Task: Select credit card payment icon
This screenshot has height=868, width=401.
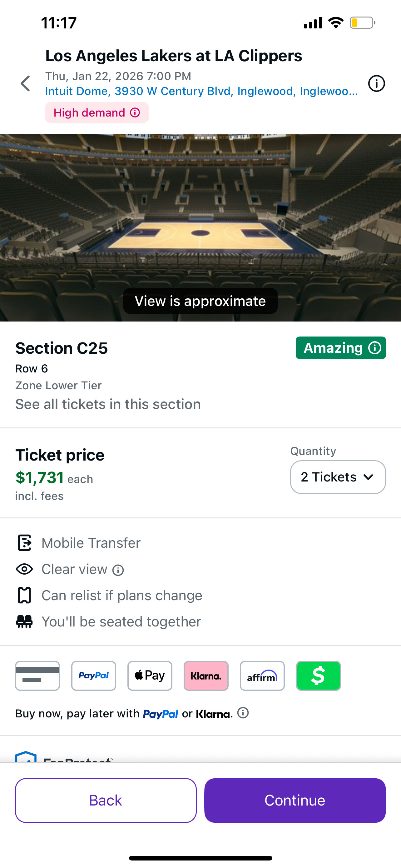Action: point(37,676)
